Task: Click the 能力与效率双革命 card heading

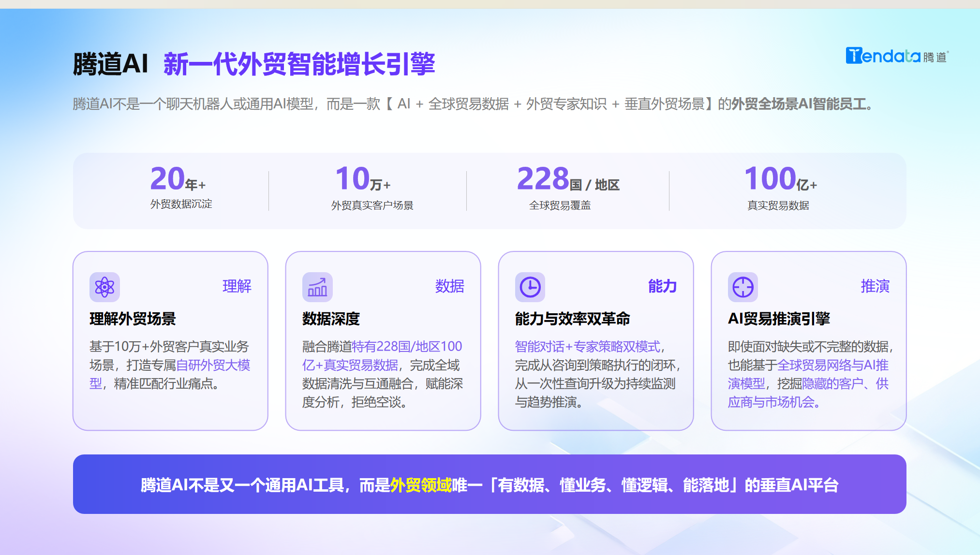Action: tap(573, 319)
